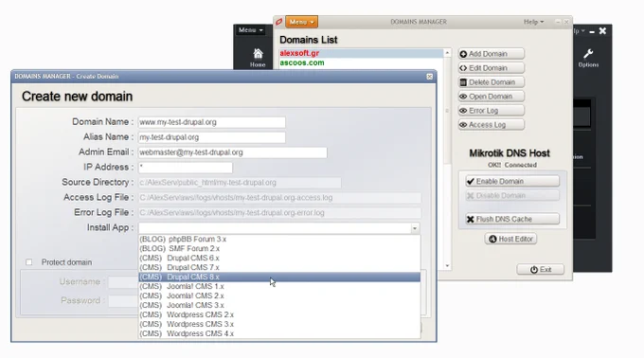Click Flush DNS Cache button

(x=512, y=219)
